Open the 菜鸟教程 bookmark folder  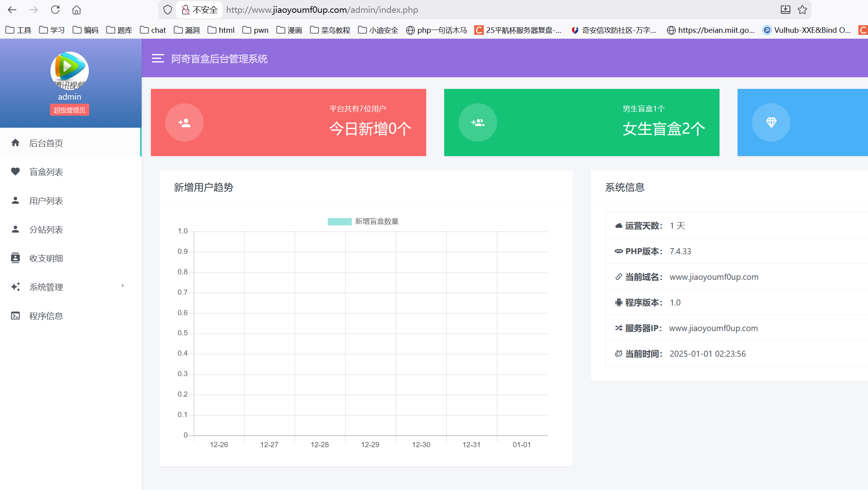[330, 30]
